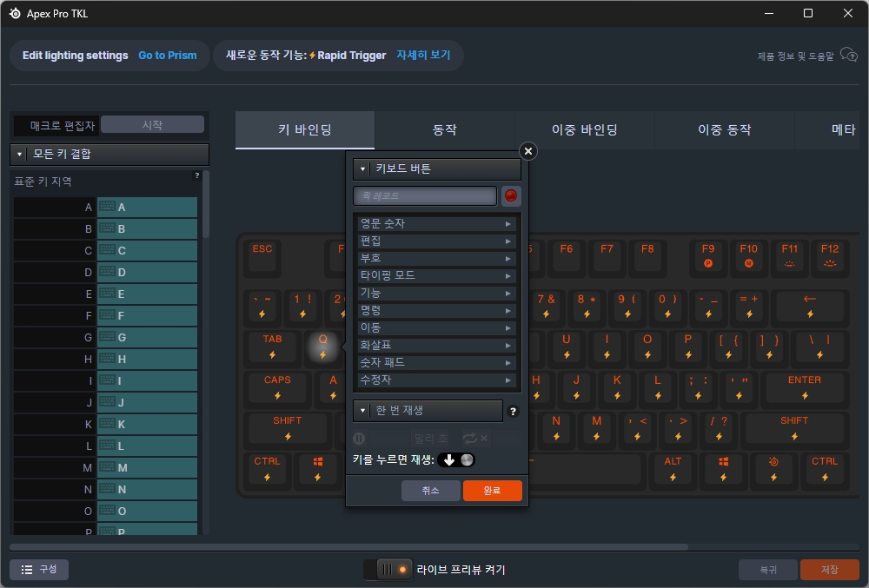The width and height of the screenshot is (869, 588).
Task: Select the ESC key on keyboard
Action: [x=262, y=256]
